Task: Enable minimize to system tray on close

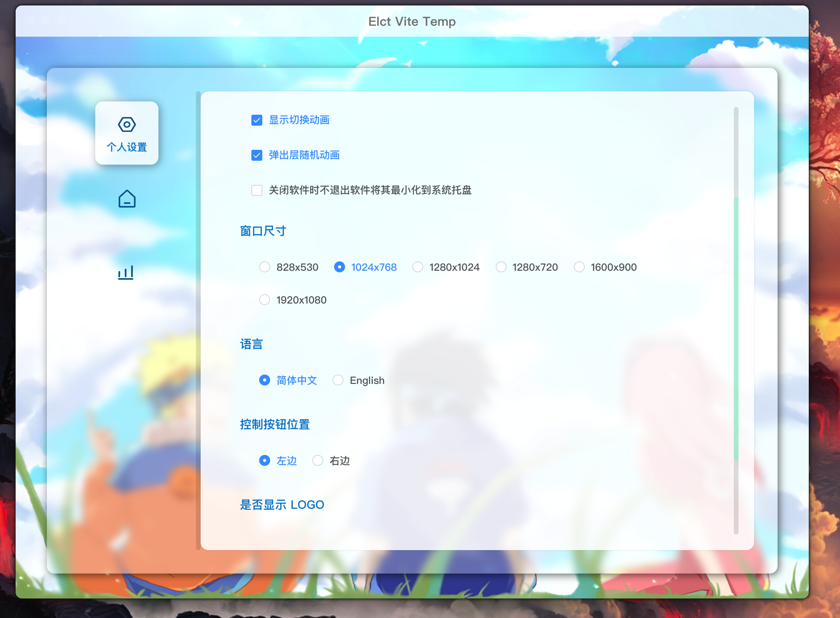Action: click(256, 190)
